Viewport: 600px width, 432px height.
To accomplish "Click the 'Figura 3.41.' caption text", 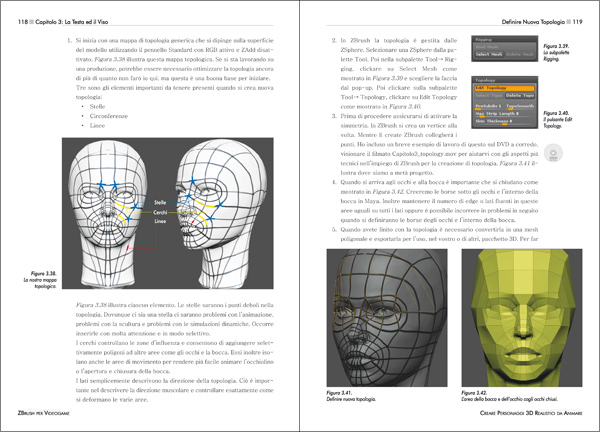I will point(339,393).
